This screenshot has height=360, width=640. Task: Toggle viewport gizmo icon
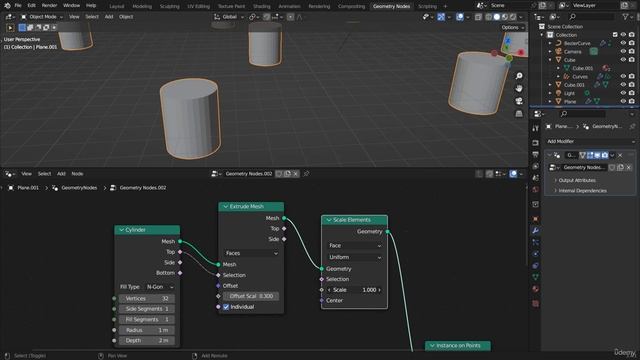441,17
